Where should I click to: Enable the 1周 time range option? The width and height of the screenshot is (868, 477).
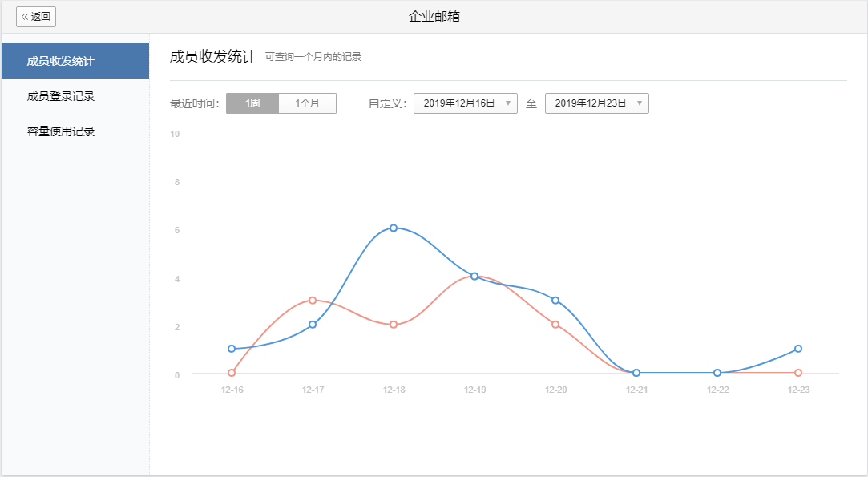(253, 103)
